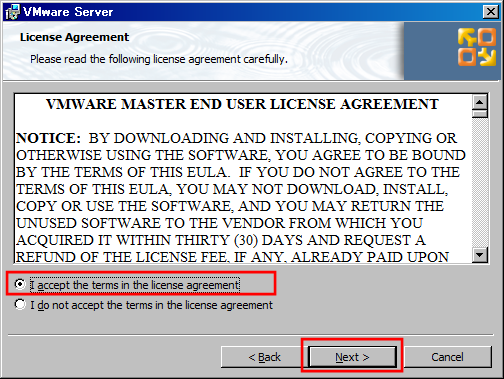Go back with the < Back button
Screen dimensions: 504x379
pyautogui.click(x=264, y=357)
